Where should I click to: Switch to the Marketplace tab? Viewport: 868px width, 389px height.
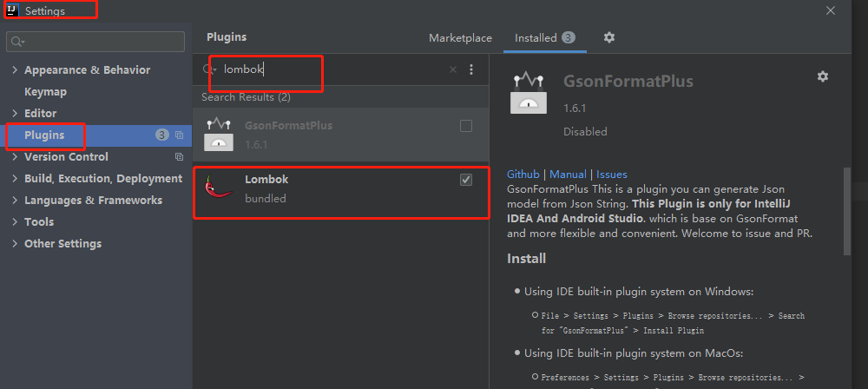(461, 37)
